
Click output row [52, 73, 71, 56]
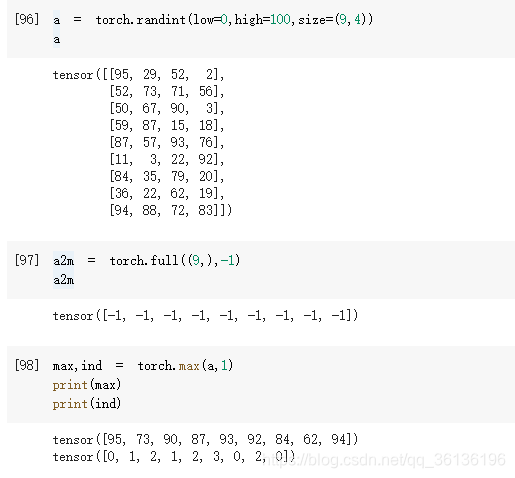[167, 91]
